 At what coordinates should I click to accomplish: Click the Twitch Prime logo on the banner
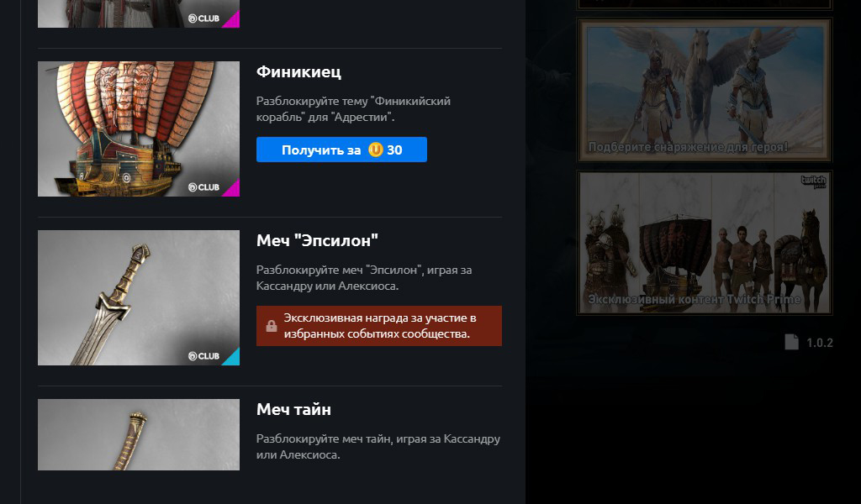click(813, 181)
